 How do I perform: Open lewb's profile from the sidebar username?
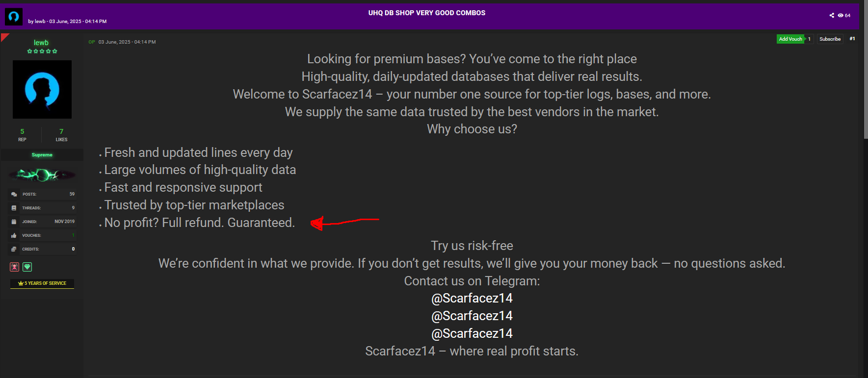click(x=41, y=43)
